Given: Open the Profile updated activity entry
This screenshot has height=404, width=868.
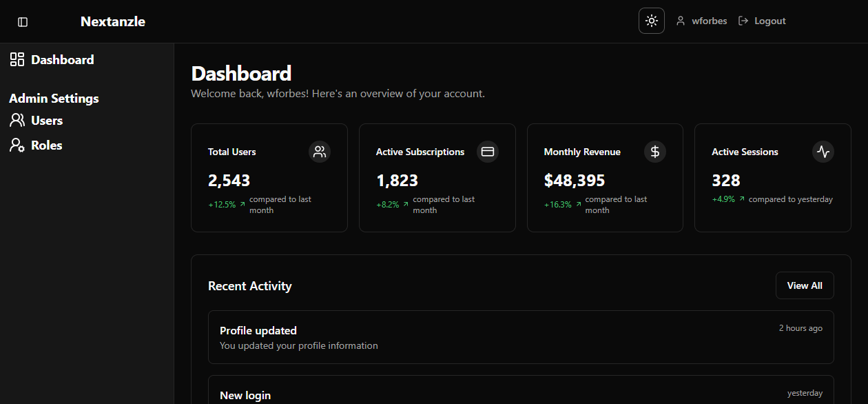Looking at the screenshot, I should pos(521,337).
